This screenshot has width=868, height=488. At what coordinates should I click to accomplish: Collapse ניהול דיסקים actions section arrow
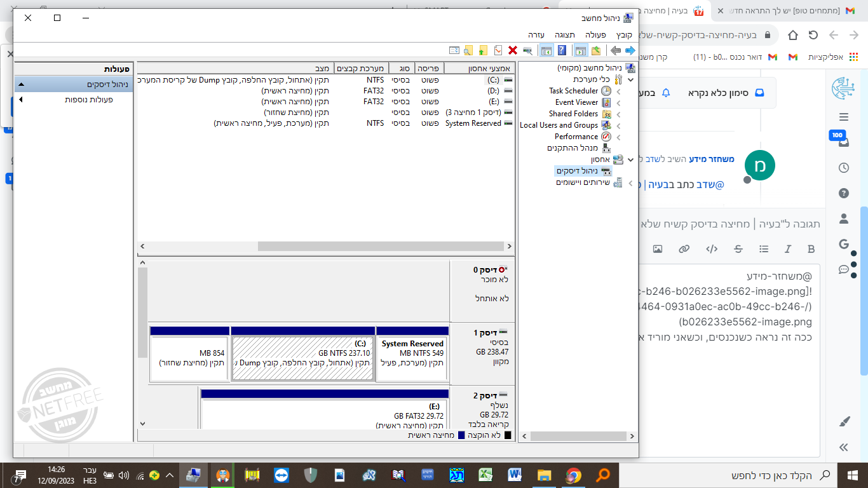(x=21, y=84)
